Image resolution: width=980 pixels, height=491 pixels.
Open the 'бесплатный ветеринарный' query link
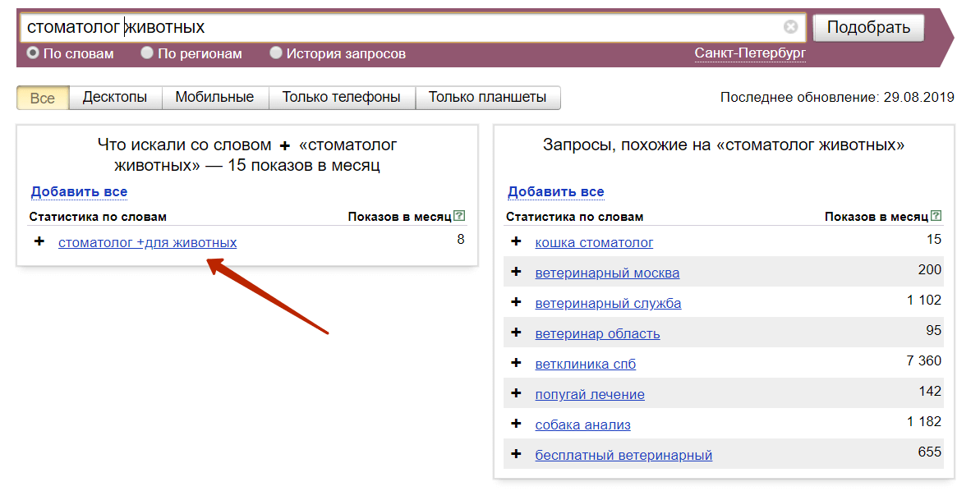pos(623,456)
